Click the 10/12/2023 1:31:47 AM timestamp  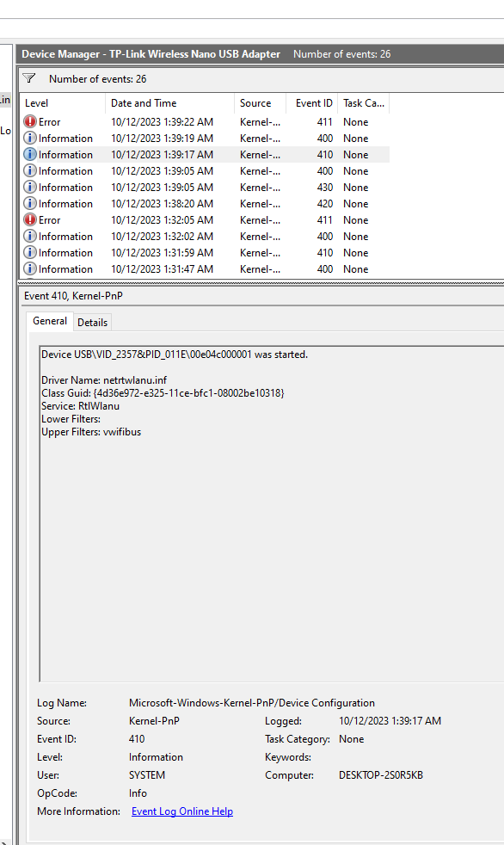(162, 269)
